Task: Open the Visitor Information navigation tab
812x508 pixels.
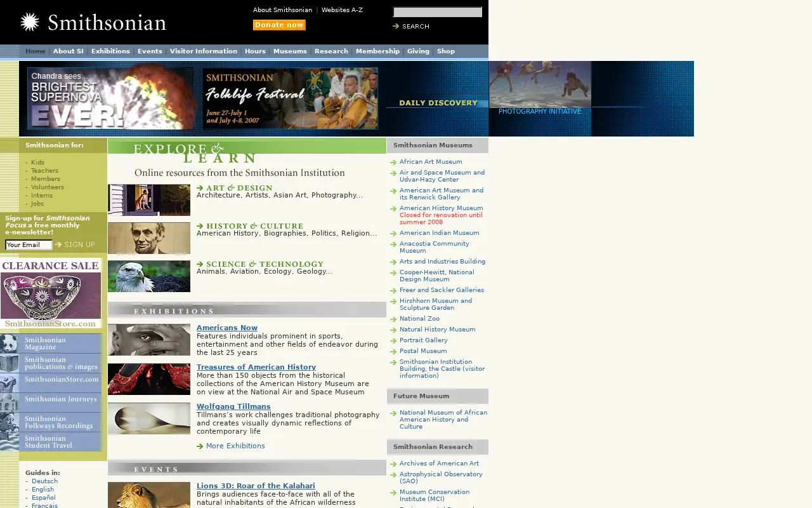Action: coord(203,51)
